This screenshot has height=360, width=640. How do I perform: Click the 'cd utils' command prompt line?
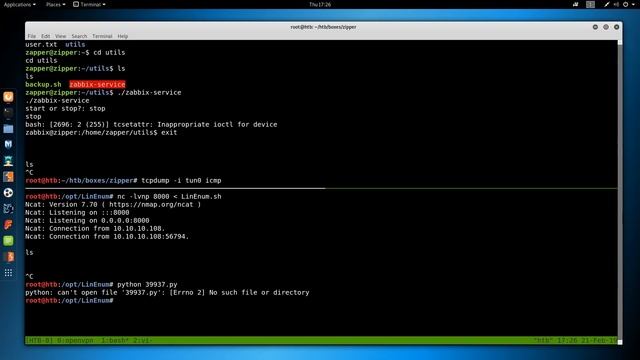[76, 53]
